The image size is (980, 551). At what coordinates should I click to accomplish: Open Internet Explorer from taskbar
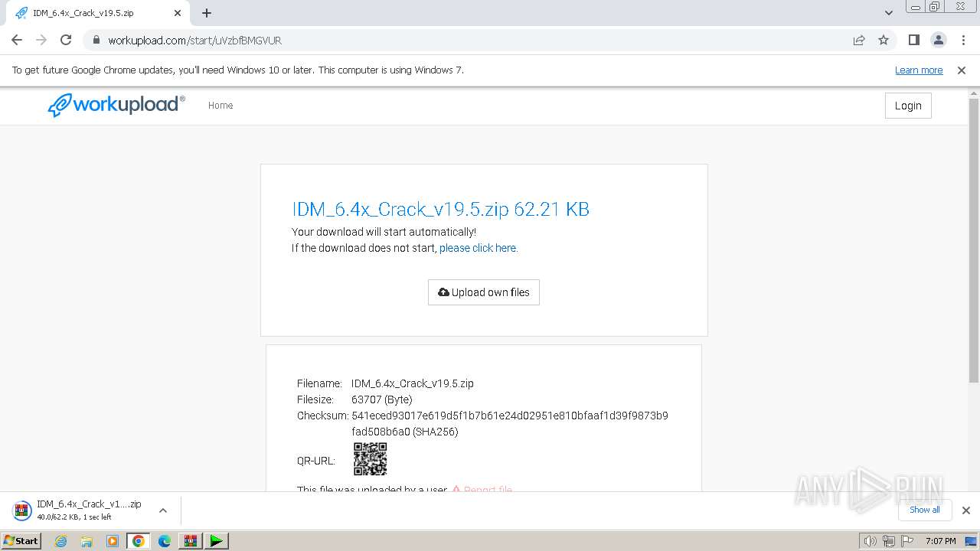point(60,541)
